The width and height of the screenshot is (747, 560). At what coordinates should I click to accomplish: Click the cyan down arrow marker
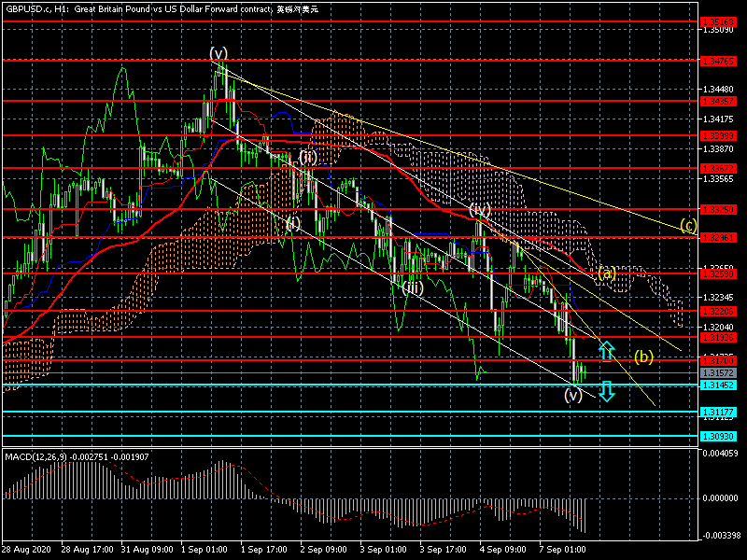[x=606, y=391]
